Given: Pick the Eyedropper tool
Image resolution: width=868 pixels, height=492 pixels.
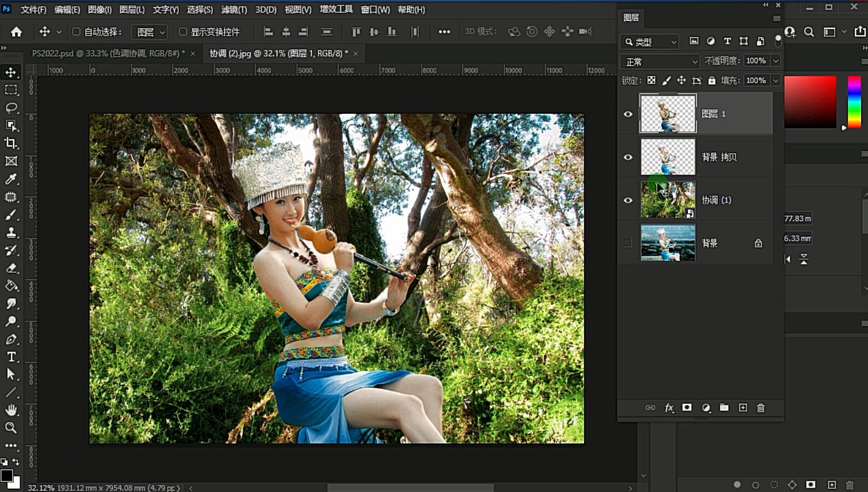Looking at the screenshot, I should point(11,179).
